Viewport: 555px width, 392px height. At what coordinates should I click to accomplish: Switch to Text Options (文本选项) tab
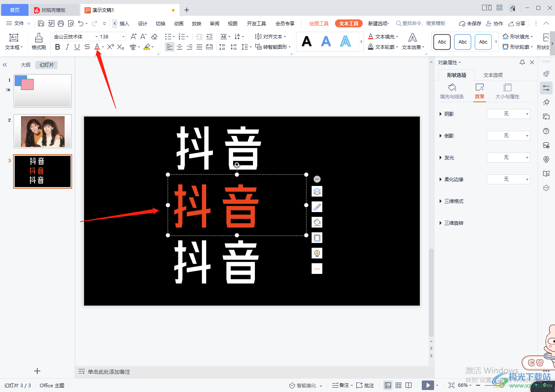click(x=493, y=75)
